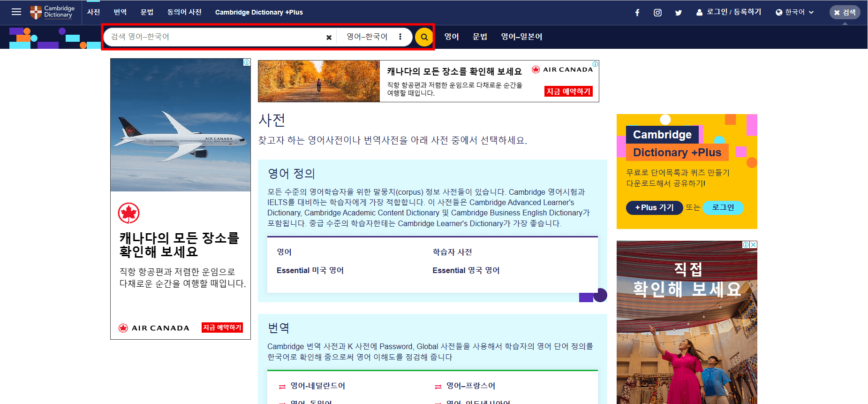Open the three-dot dictionary options

(x=400, y=37)
